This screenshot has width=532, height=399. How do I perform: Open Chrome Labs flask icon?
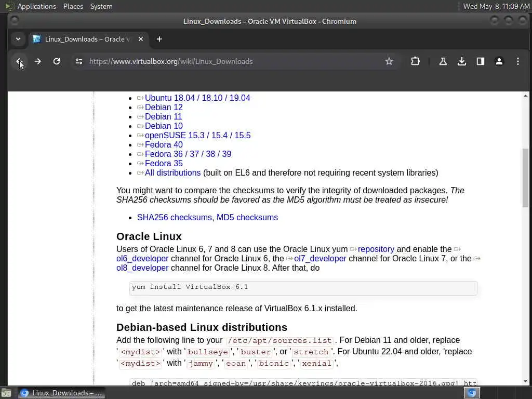443,61
